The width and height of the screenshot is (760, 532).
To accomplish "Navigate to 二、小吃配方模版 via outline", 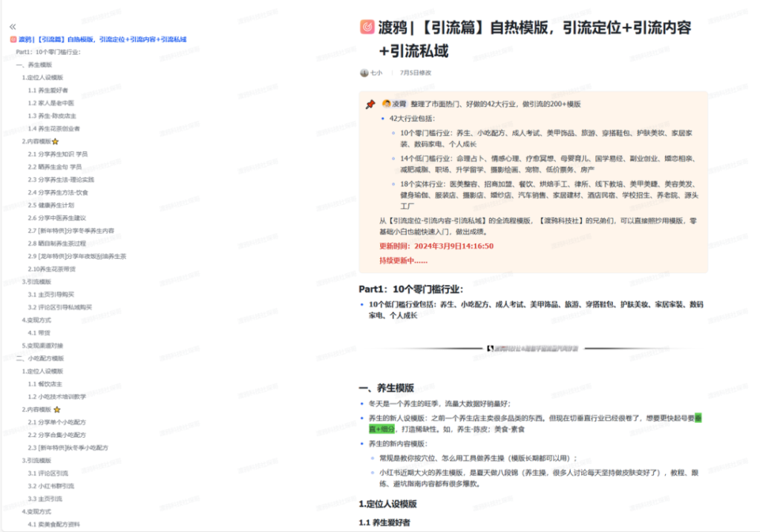I will click(41, 357).
